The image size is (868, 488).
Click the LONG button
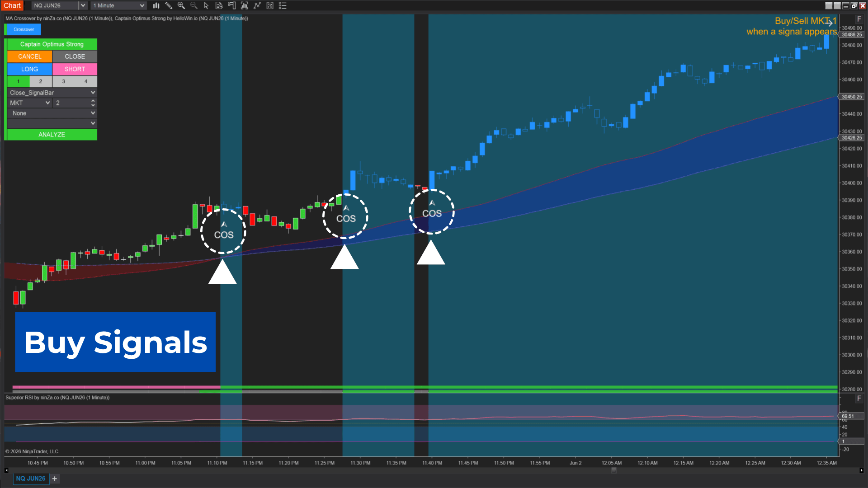click(29, 69)
